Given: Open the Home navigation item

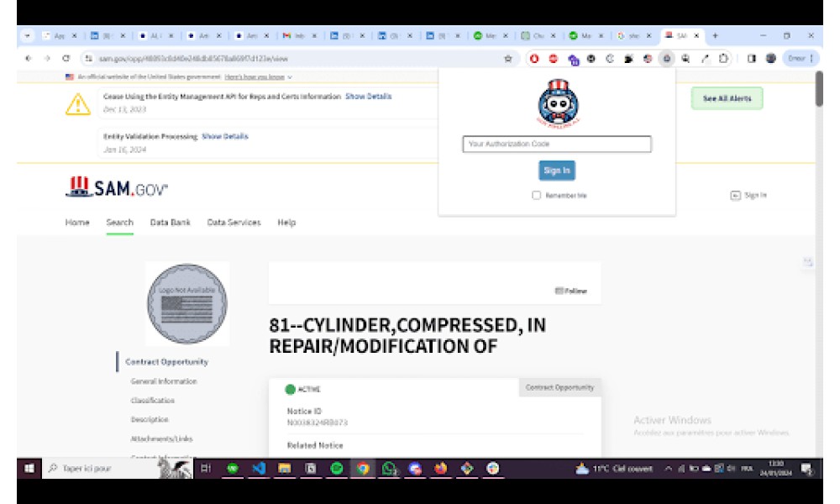Looking at the screenshot, I should (77, 223).
